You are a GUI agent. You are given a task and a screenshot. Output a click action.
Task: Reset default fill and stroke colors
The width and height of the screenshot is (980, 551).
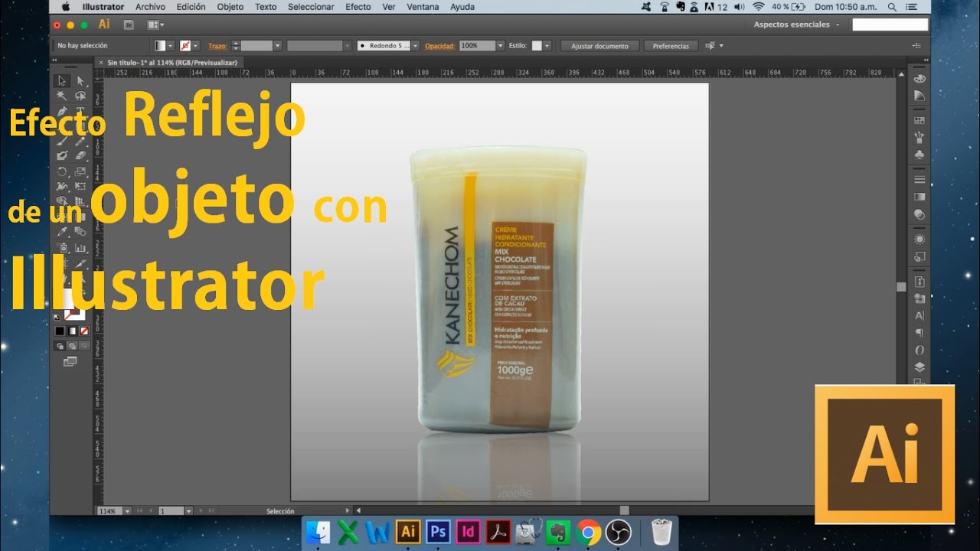[57, 316]
